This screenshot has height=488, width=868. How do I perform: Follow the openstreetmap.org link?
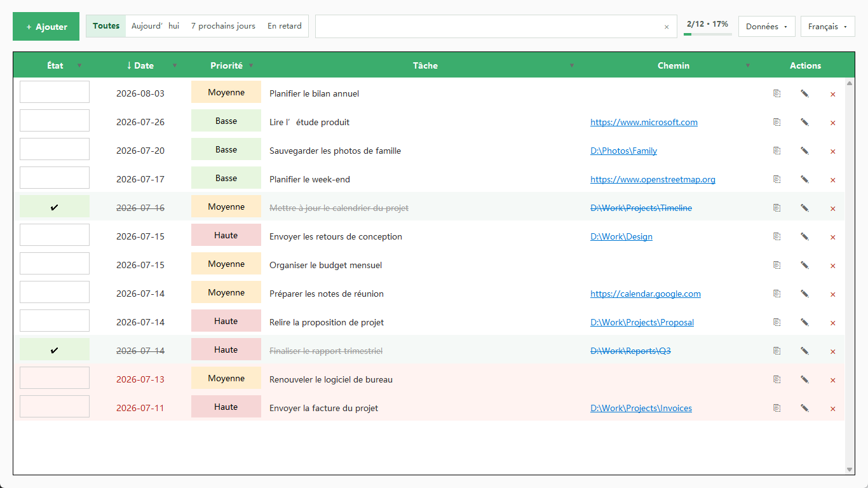(653, 179)
